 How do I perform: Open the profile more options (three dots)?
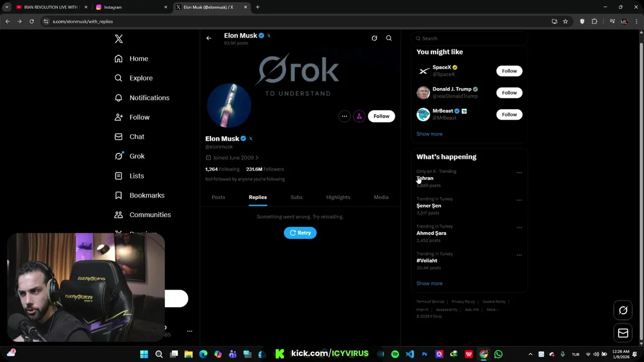tap(345, 116)
